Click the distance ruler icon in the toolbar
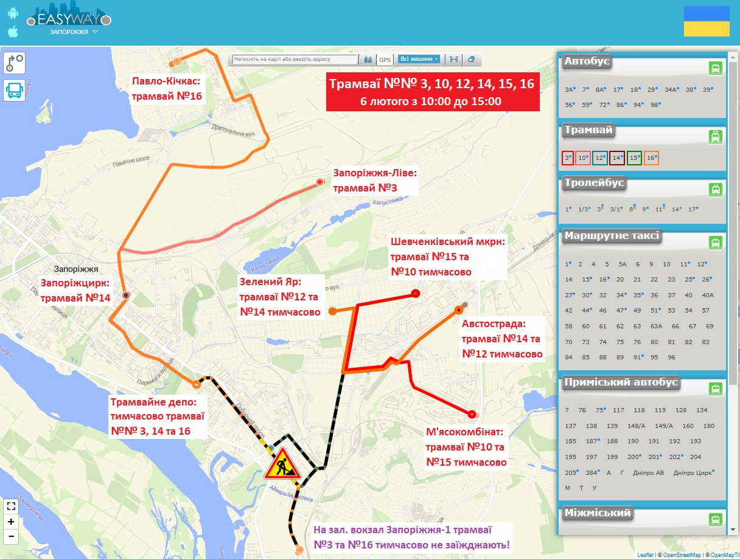The width and height of the screenshot is (740, 560). (453, 60)
